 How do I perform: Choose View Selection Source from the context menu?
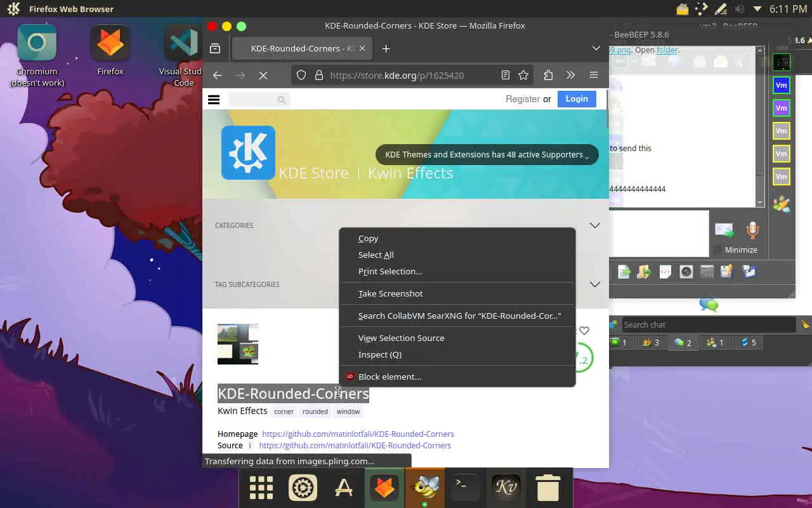pos(457,338)
